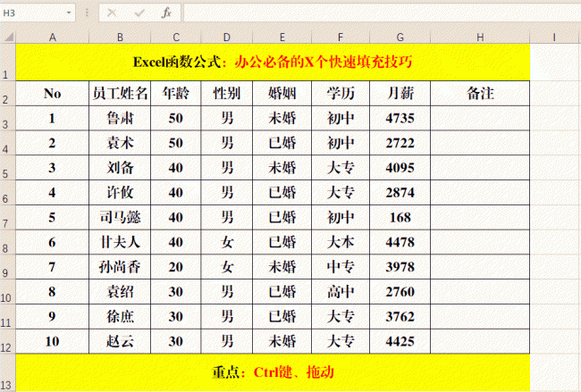This screenshot has height=392, width=581.
Task: Select row 2 header
Action: click(x=8, y=93)
